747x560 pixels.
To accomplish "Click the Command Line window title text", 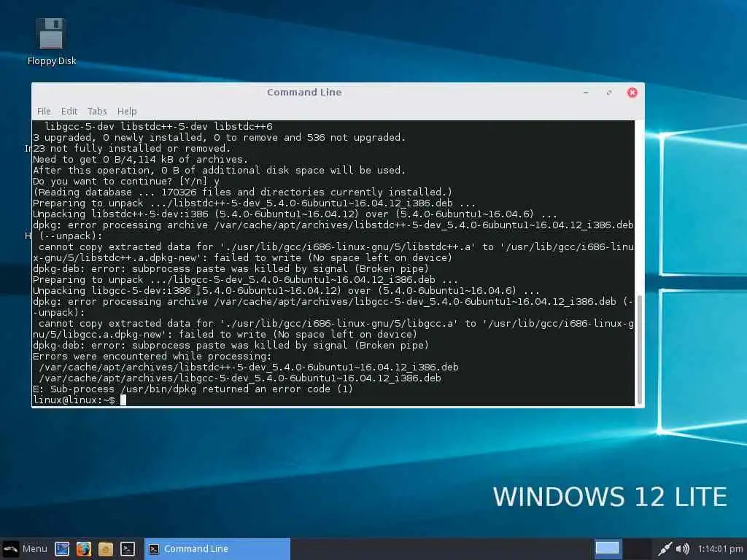I will (x=304, y=93).
